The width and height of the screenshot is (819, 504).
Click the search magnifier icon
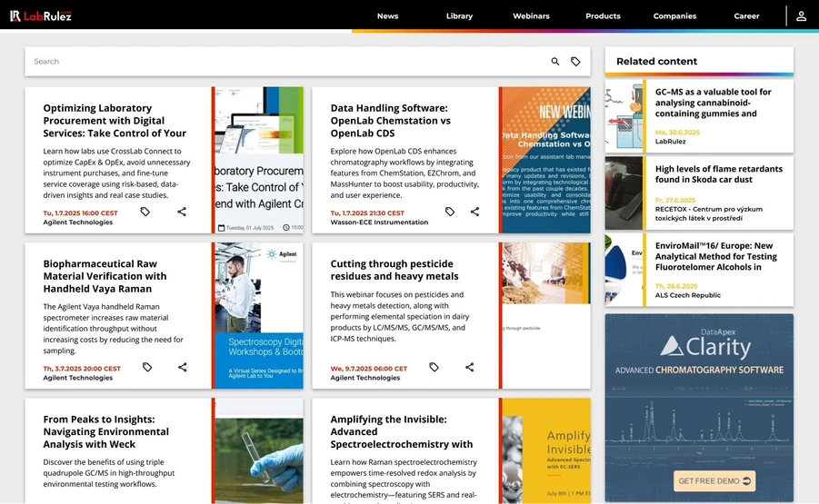click(555, 62)
